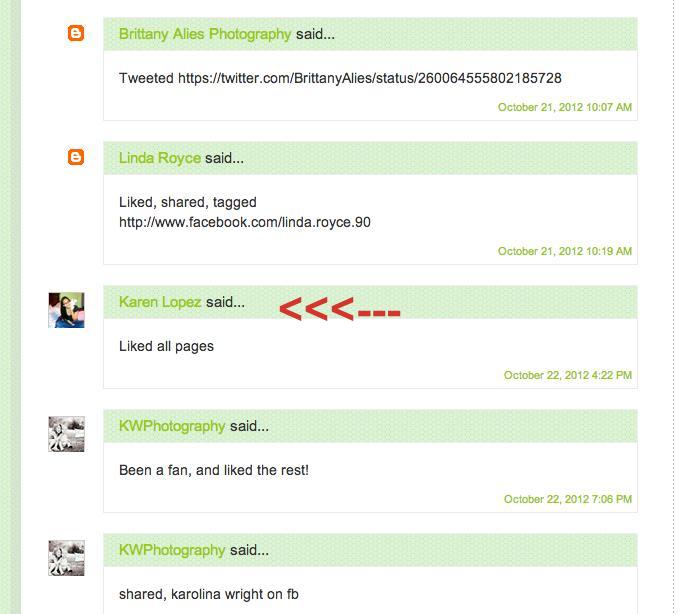Open KWPhotography name above 'Been a fan' comment

[172, 426]
